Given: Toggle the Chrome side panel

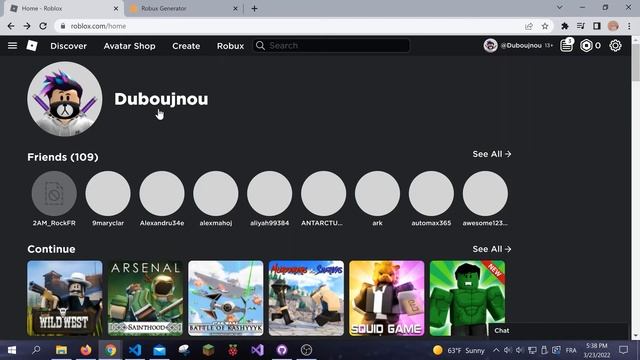Looking at the screenshot, I should [597, 26].
